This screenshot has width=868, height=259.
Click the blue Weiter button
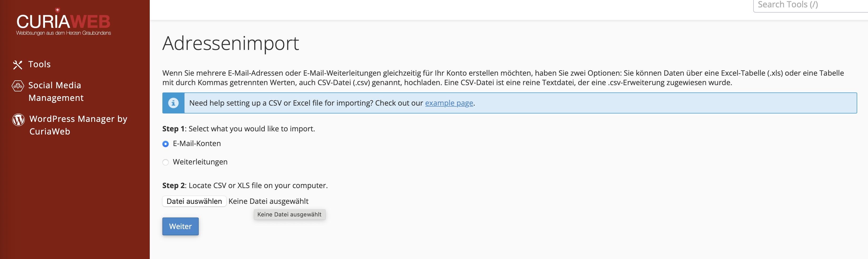181,226
